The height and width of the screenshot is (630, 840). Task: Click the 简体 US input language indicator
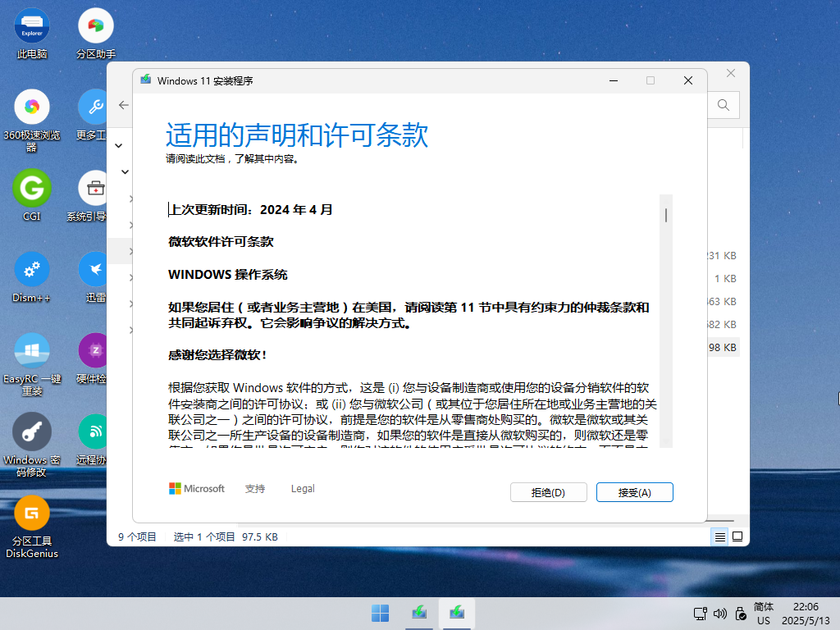pyautogui.click(x=764, y=614)
